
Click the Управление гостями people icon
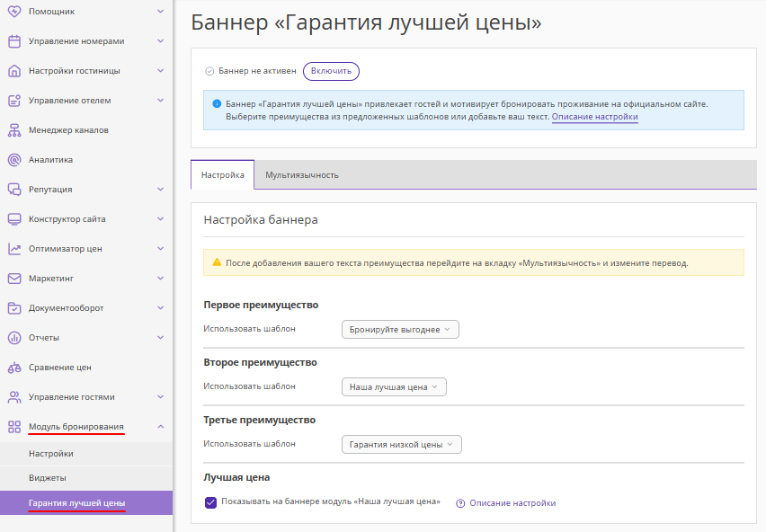pos(14,397)
